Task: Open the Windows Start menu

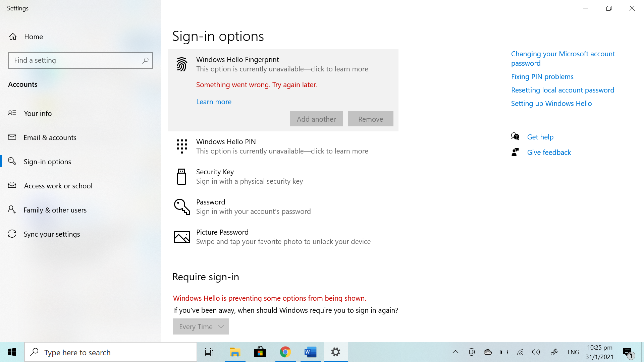Action: [x=12, y=352]
